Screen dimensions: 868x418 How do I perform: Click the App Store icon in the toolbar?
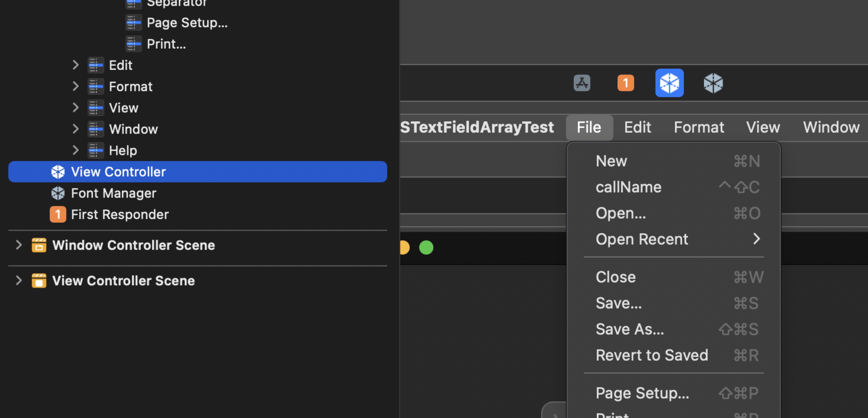582,83
